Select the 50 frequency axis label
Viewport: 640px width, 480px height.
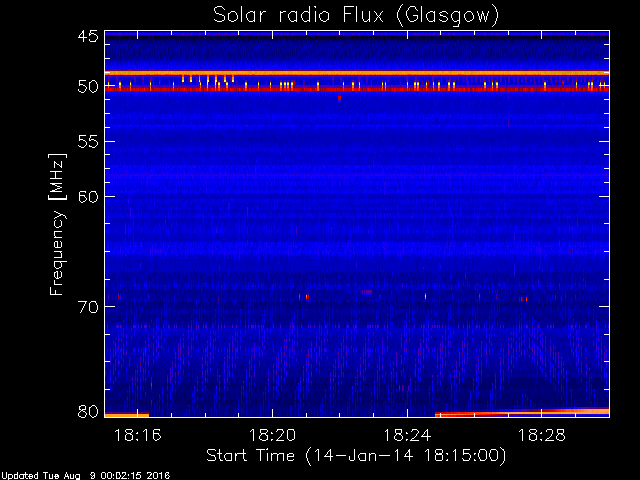point(88,87)
